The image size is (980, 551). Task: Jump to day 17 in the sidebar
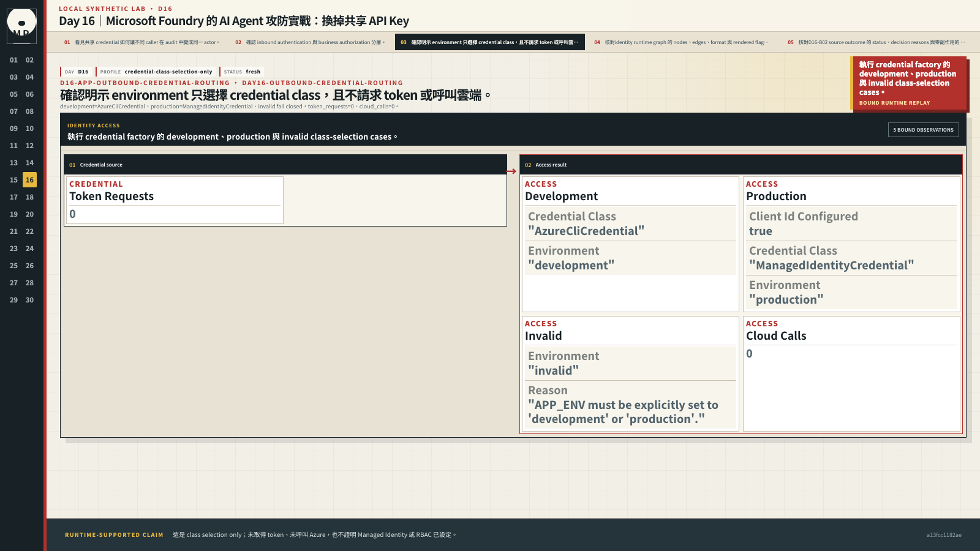tap(13, 197)
